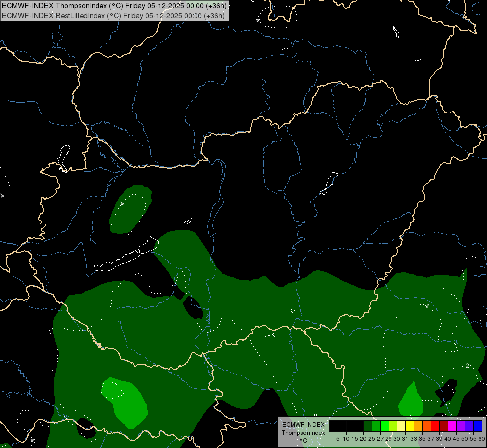Select the dark green 20–25 legend swatch
487x448 pixels.
click(x=368, y=426)
